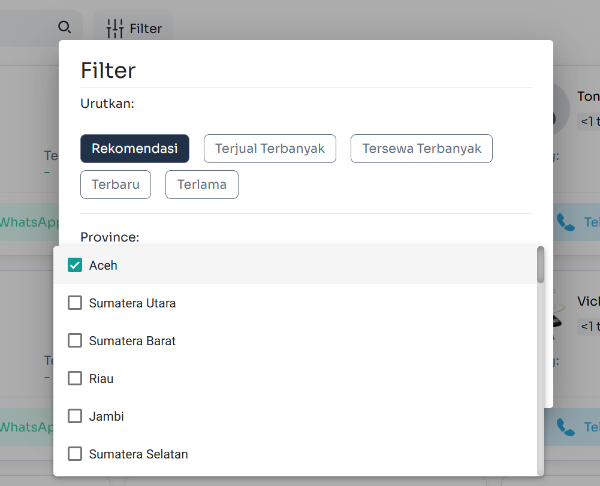Screen dimensions: 600x486
Task: Check the Sumatera Utara checkbox
Action: pyautogui.click(x=75, y=303)
